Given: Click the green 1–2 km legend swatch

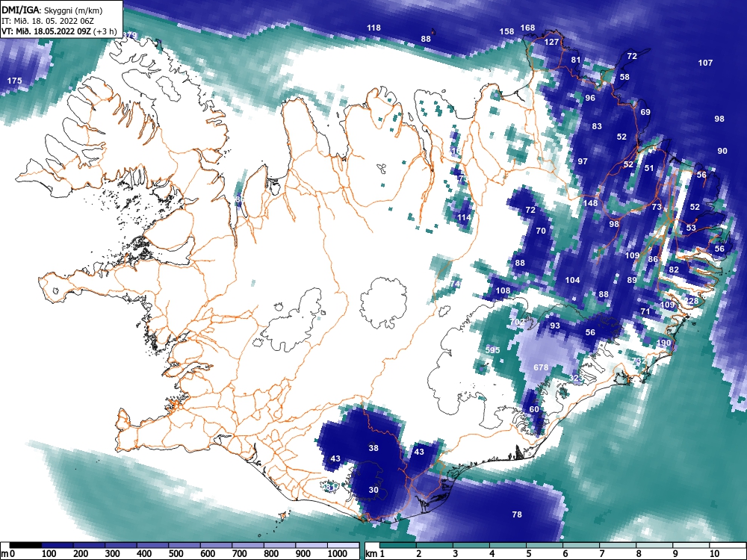Looking at the screenshot, I should 398,546.
